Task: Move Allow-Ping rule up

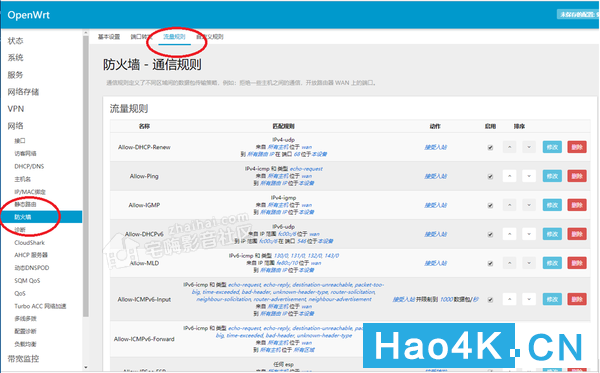Action: point(509,176)
